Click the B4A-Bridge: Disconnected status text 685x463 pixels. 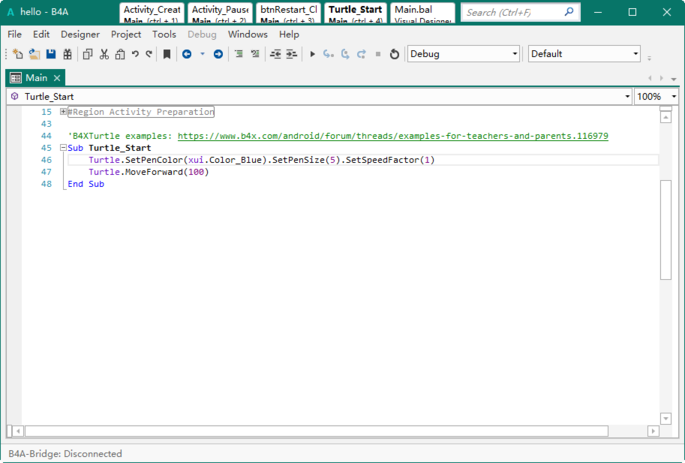(x=65, y=453)
